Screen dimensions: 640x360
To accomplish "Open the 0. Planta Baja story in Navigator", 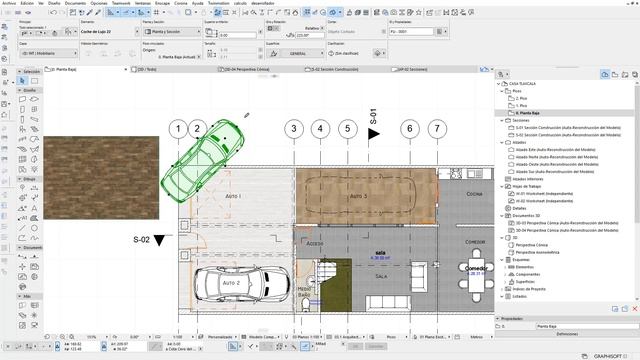I will pos(527,113).
